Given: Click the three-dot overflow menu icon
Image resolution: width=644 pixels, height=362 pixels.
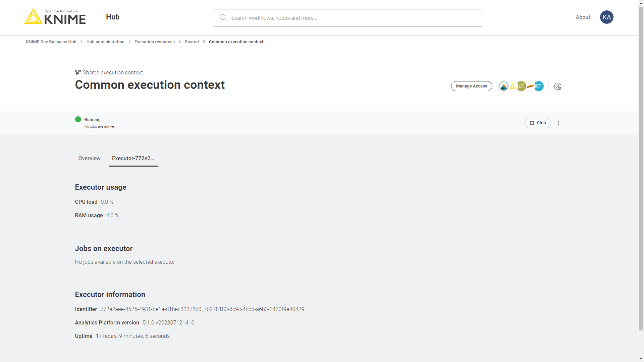Looking at the screenshot, I should (558, 122).
